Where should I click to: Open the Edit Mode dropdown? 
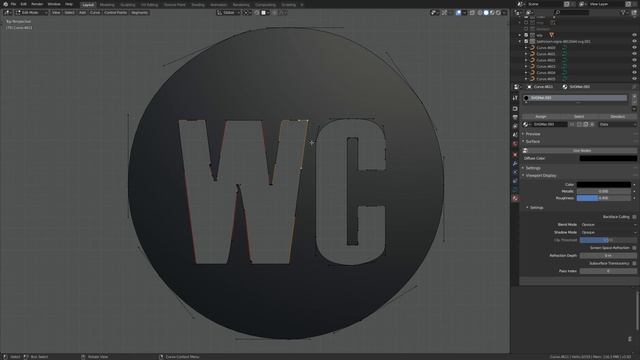[x=31, y=13]
